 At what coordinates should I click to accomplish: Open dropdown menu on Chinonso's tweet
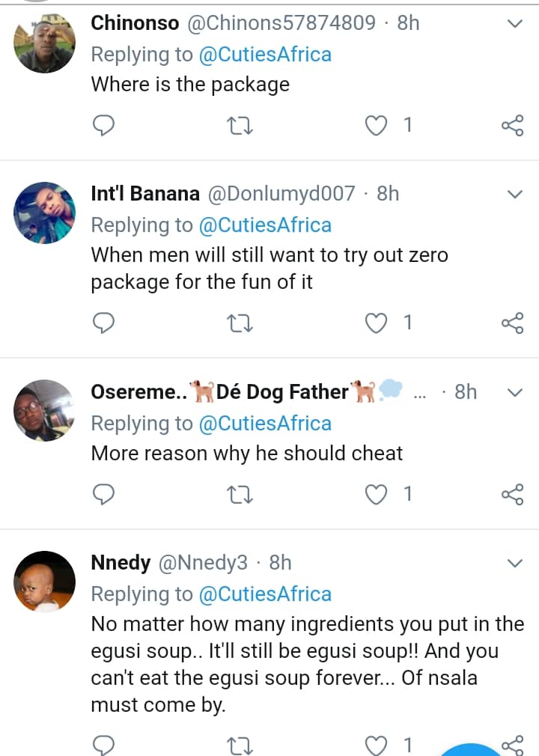tap(515, 24)
